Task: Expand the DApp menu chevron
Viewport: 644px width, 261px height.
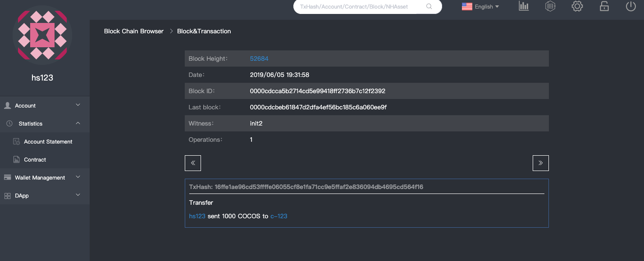Action: (78, 195)
